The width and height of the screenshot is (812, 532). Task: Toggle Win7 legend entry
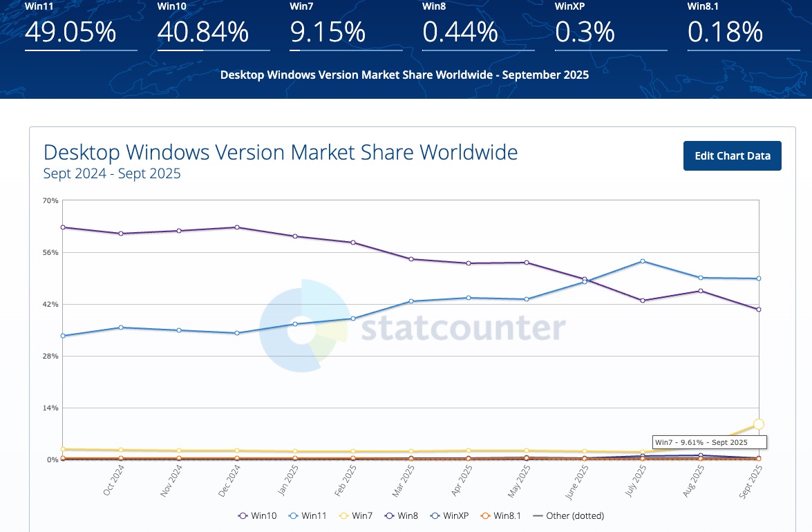tap(356, 515)
